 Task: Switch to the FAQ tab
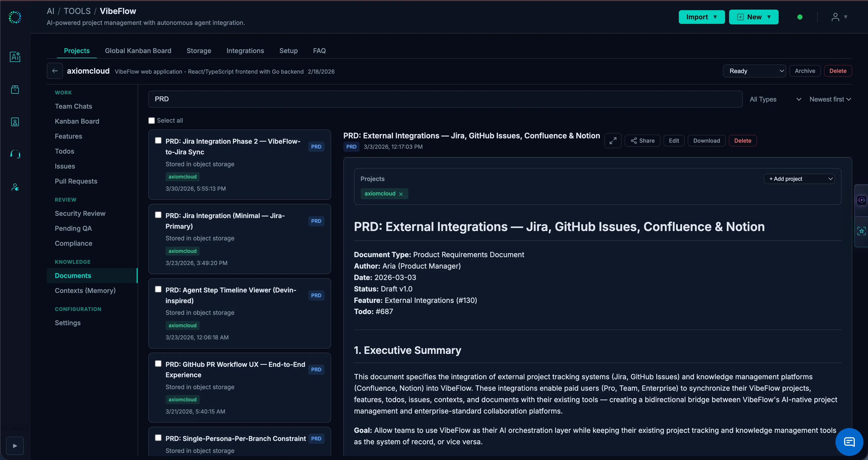(319, 51)
